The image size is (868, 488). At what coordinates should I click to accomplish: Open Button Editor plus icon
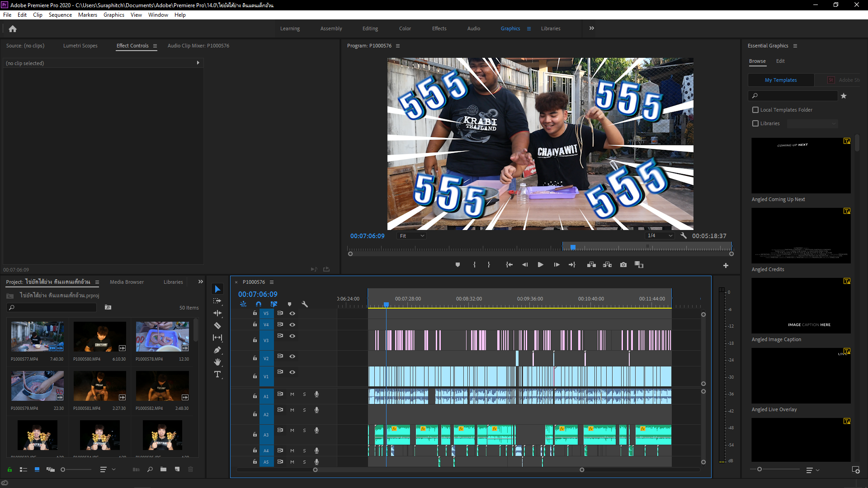726,266
